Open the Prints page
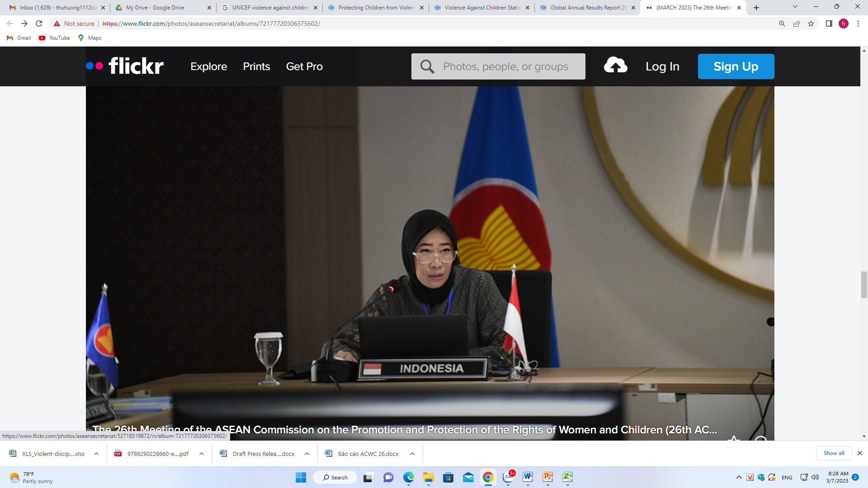The width and height of the screenshot is (868, 488). [x=256, y=66]
